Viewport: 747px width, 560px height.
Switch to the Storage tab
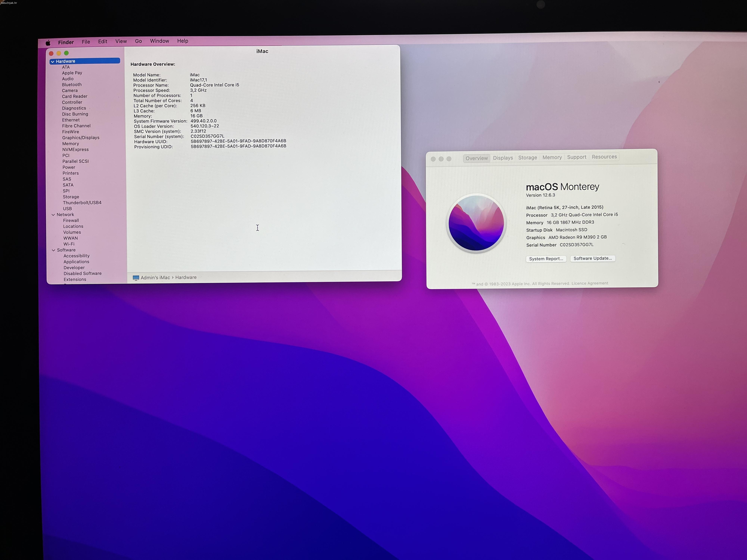[x=528, y=158]
